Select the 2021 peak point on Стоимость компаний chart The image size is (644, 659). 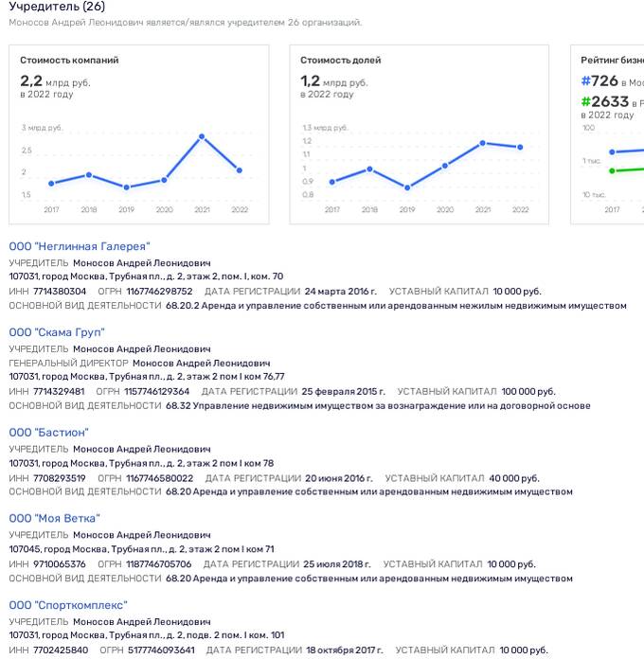pyautogui.click(x=202, y=136)
